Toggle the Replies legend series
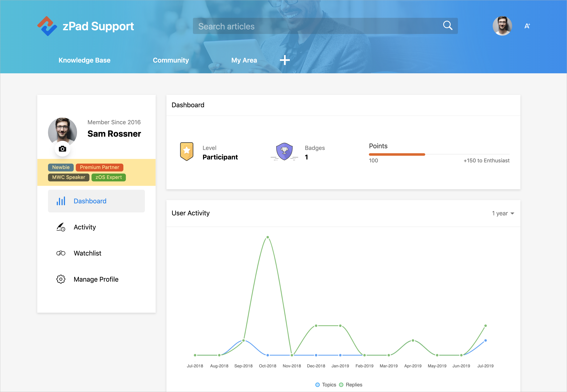This screenshot has height=392, width=567. coord(351,385)
